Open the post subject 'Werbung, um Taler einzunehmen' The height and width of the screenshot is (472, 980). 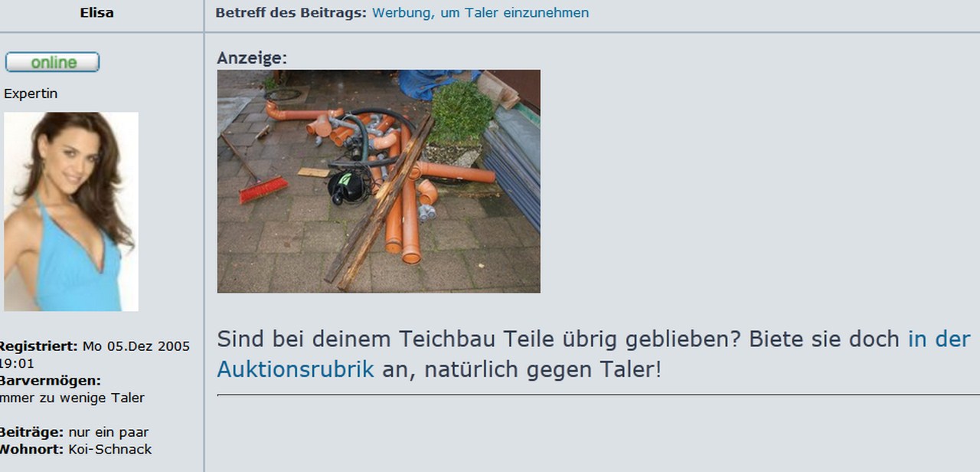[x=480, y=13]
